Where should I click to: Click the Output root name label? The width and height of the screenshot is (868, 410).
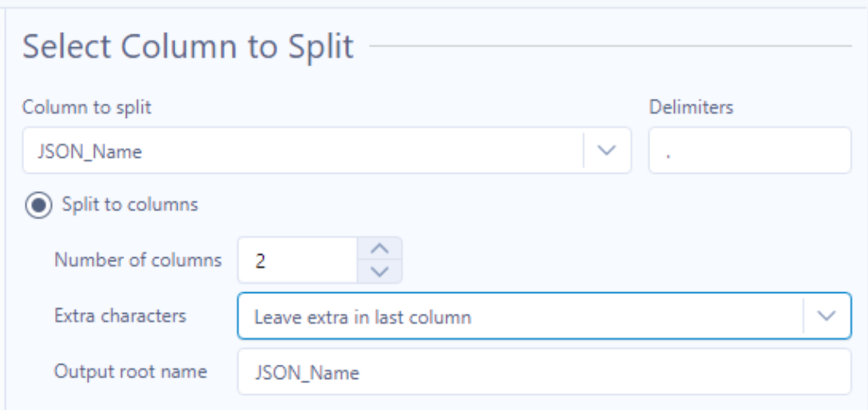pyautogui.click(x=131, y=371)
